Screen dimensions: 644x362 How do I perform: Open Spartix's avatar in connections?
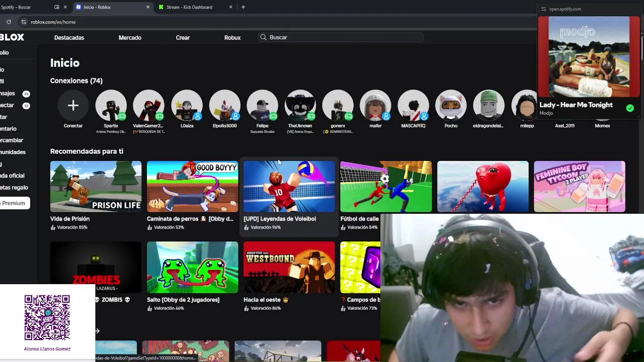pyautogui.click(x=111, y=106)
